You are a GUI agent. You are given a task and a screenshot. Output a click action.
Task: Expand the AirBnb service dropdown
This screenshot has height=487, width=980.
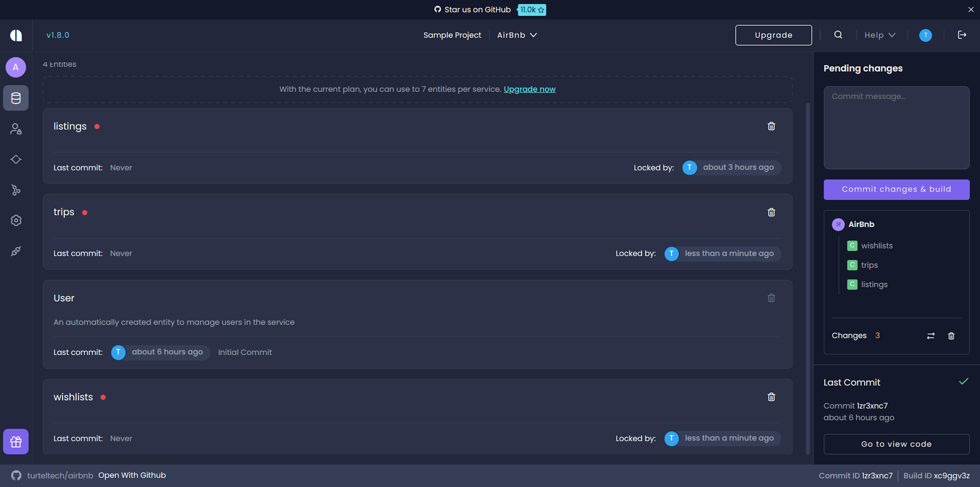(517, 35)
